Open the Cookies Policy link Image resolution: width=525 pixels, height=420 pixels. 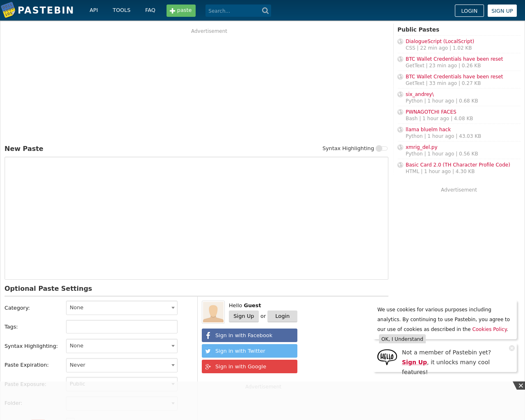coord(490,329)
